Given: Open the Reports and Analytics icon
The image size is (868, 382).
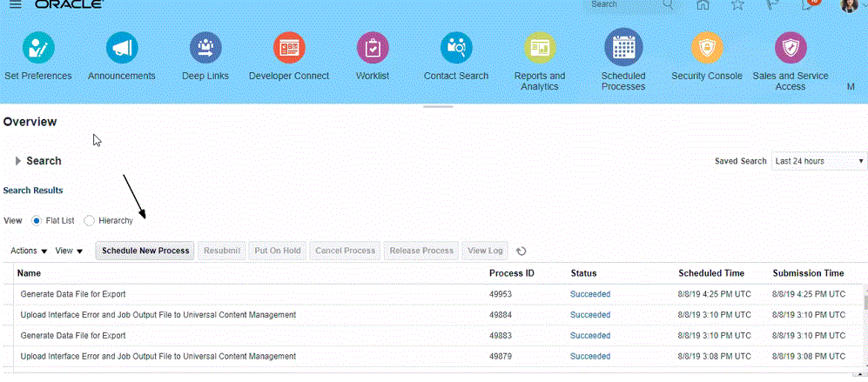Looking at the screenshot, I should click(540, 47).
